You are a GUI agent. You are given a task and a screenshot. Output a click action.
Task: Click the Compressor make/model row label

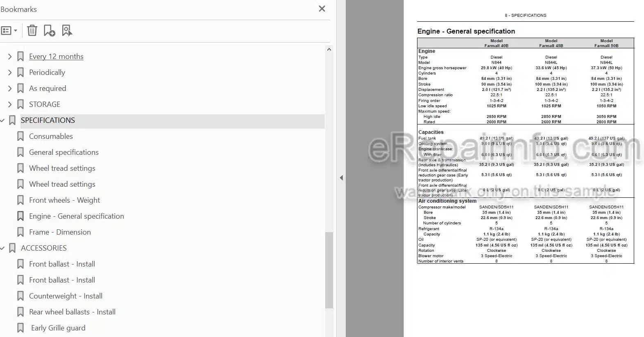point(442,207)
